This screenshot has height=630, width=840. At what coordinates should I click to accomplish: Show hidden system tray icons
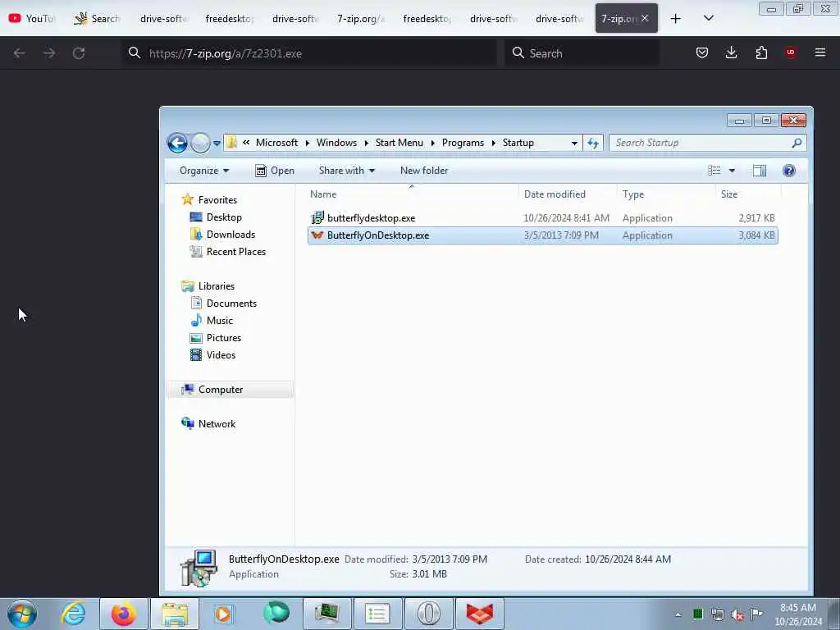[x=678, y=614]
